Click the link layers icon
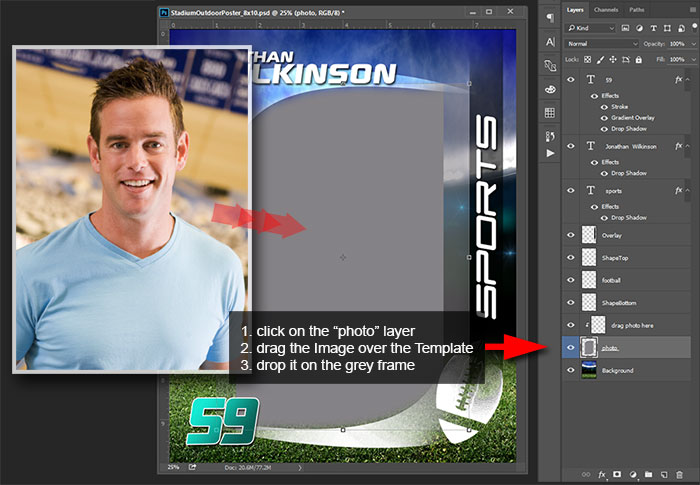 pyautogui.click(x=586, y=474)
